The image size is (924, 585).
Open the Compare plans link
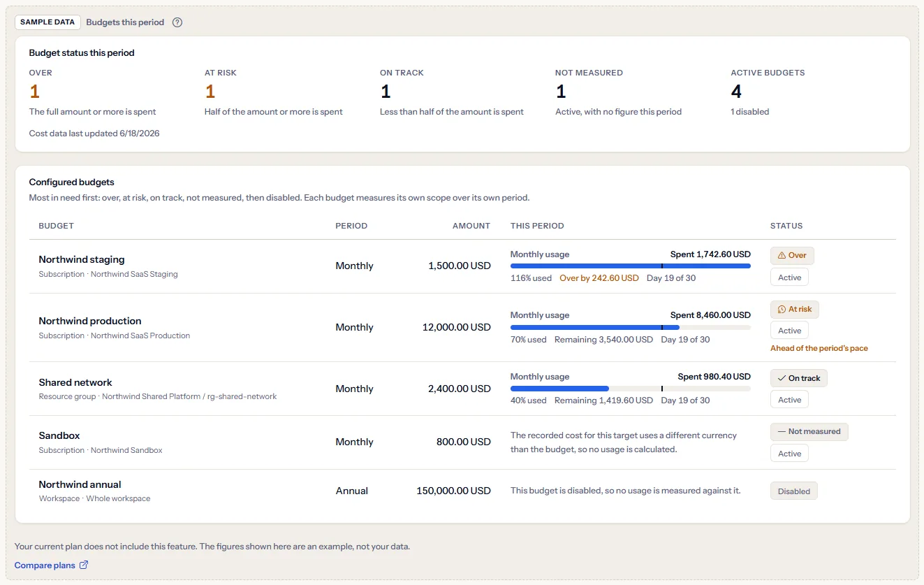(52, 565)
